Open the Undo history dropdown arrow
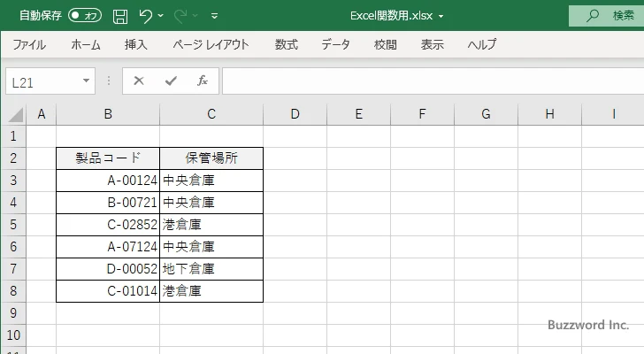644x354 pixels. (x=161, y=16)
